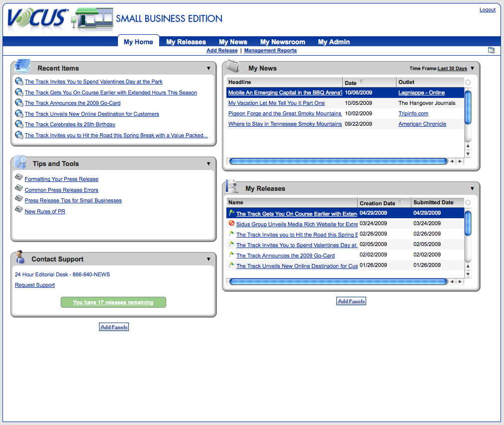504x425 pixels.
Task: Click red blocked icon on Sidus Group release
Action: coord(231,223)
